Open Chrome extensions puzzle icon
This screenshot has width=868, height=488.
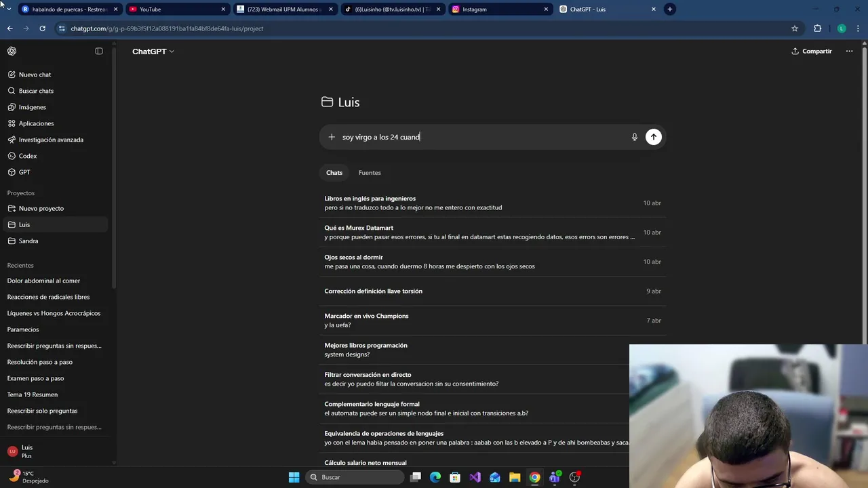tap(817, 28)
